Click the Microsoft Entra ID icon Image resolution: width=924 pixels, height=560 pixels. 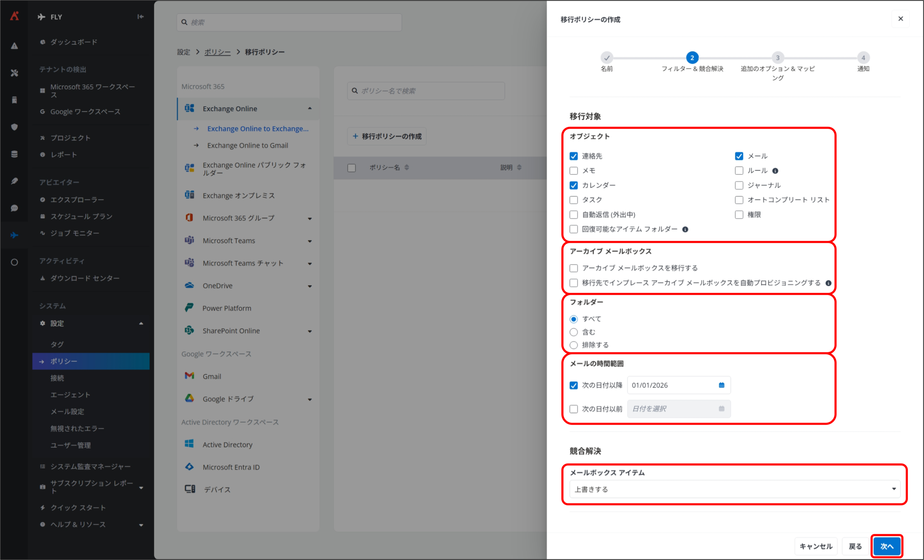click(189, 467)
